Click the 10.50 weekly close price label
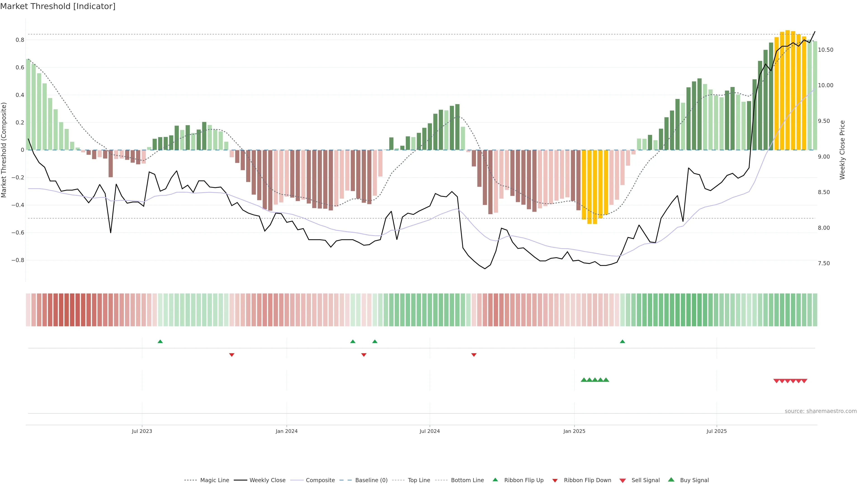Image resolution: width=868 pixels, height=488 pixels. pyautogui.click(x=826, y=50)
